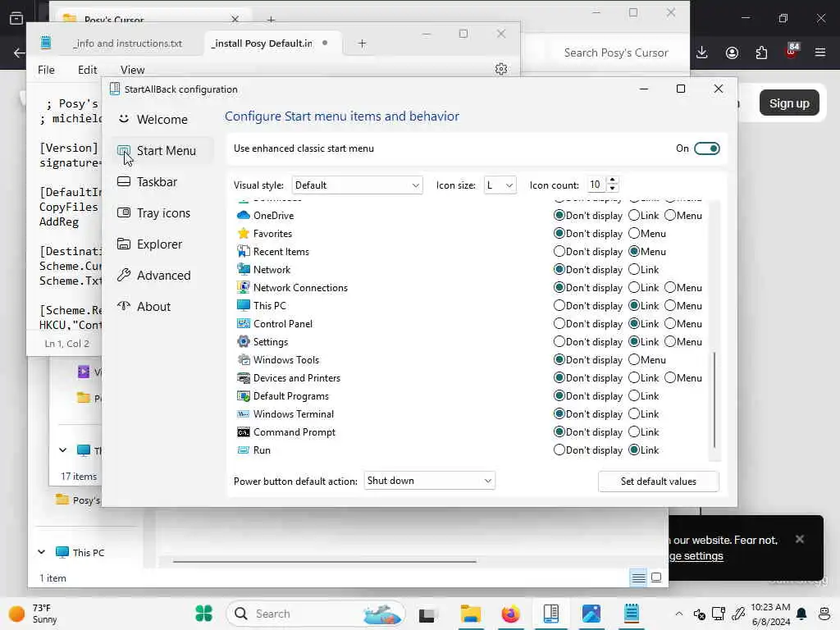Click the Devices and Printers icon
The image size is (840, 630).
point(243,377)
